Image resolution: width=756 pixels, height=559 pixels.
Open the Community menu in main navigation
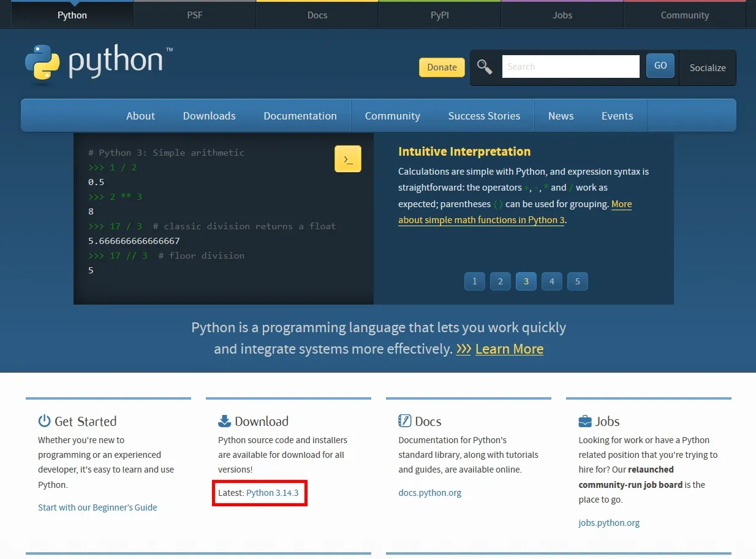392,116
